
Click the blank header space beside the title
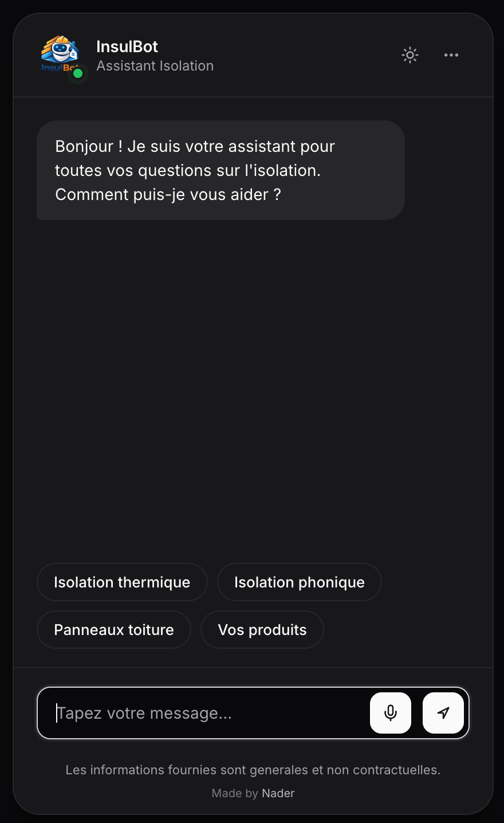304,55
